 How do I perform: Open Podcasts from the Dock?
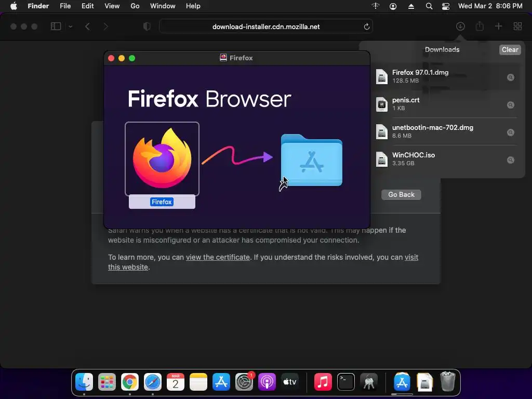pos(267,382)
